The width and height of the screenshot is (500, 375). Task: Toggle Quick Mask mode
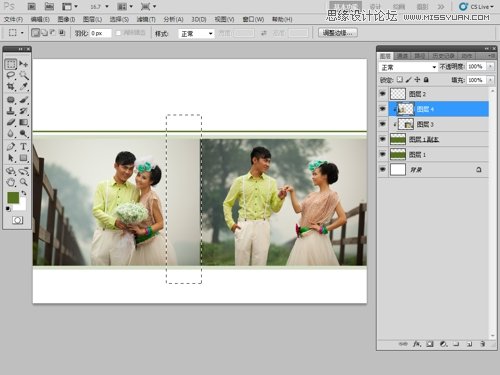coord(17,220)
